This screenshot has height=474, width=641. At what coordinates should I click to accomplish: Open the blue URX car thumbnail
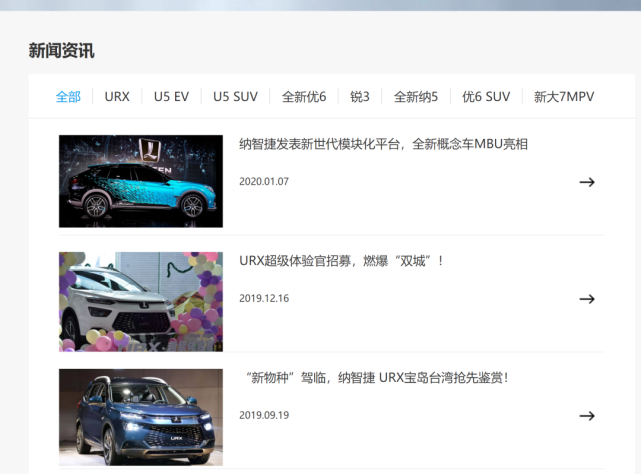point(141,417)
